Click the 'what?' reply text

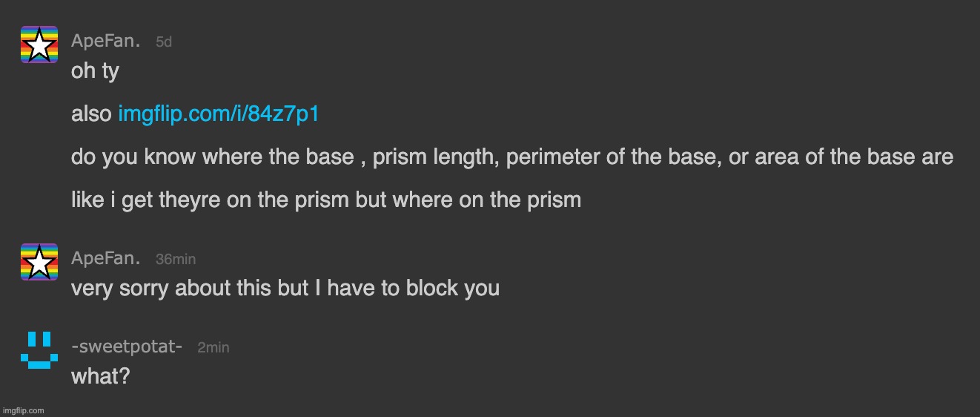click(100, 376)
